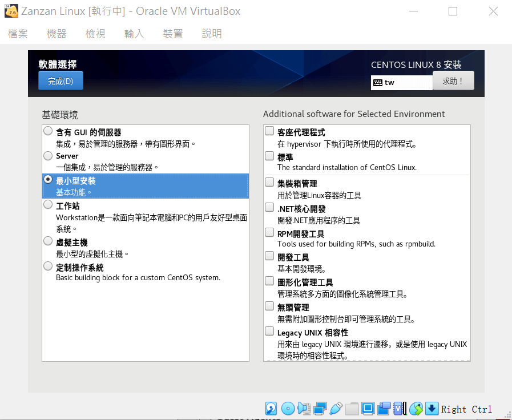
Task: Select '含有 GUI 的伺服器' base environment
Action: pyautogui.click(x=48, y=131)
